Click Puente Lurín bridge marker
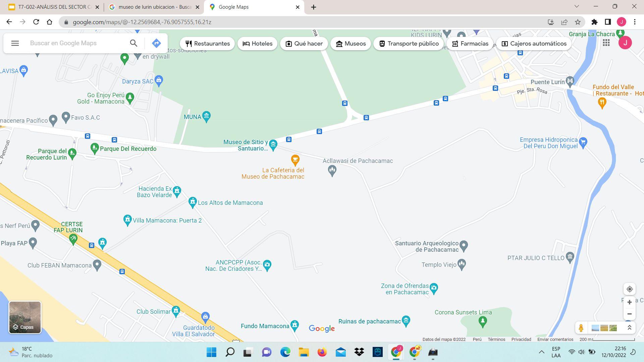644x362 pixels. coord(570,81)
